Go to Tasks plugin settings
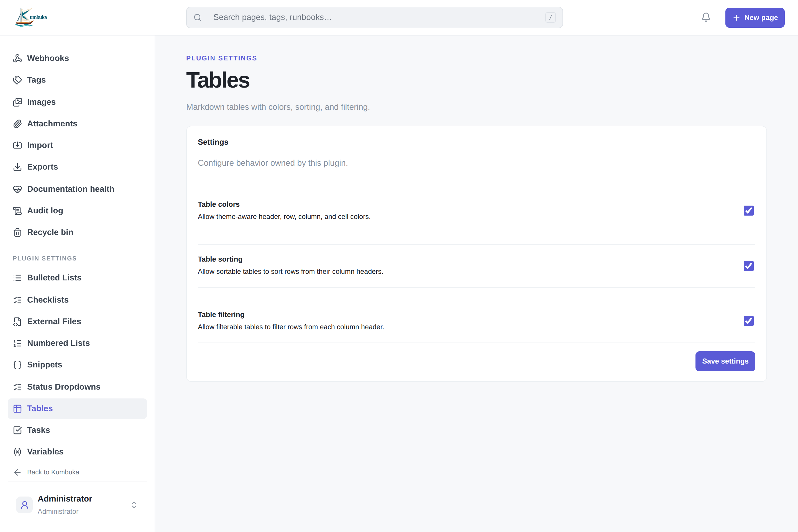 point(77,430)
